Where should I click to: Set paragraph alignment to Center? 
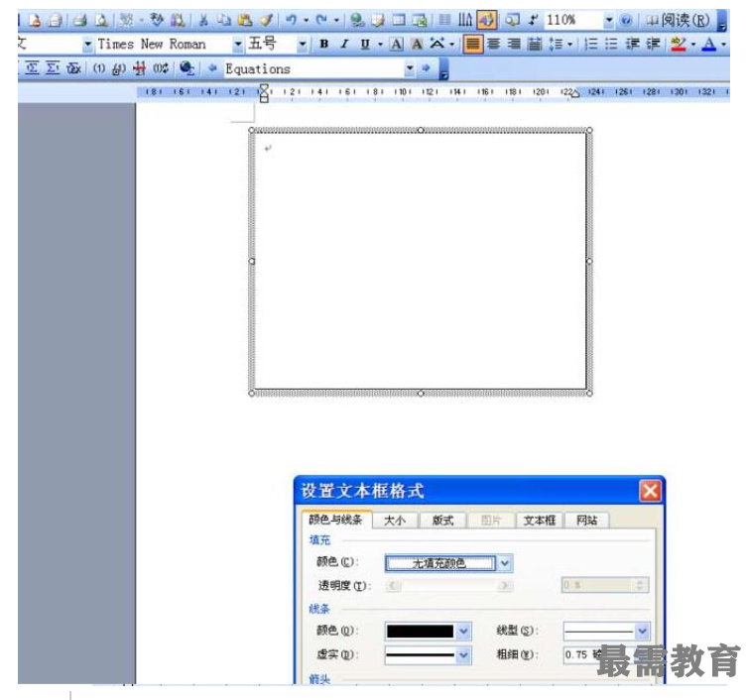(x=494, y=45)
